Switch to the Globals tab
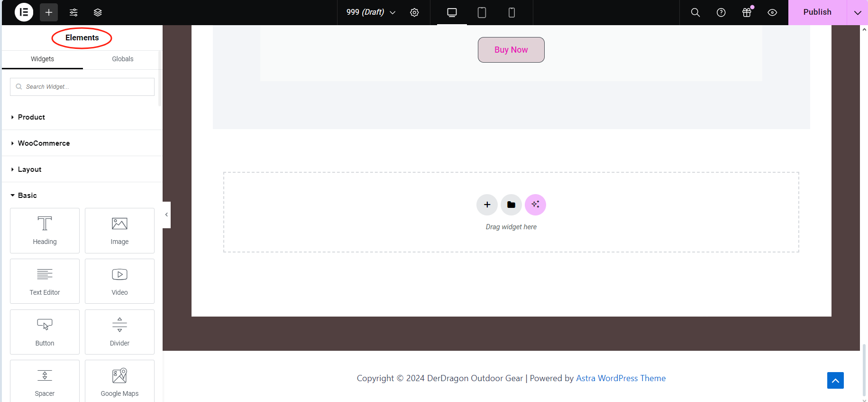The height and width of the screenshot is (402, 868). (x=123, y=59)
